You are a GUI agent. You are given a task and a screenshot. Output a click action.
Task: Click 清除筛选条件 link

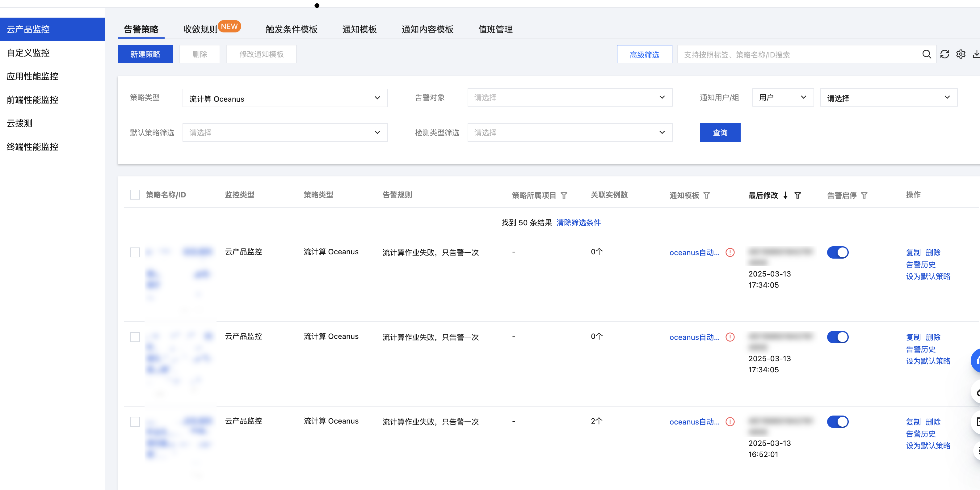[578, 222]
